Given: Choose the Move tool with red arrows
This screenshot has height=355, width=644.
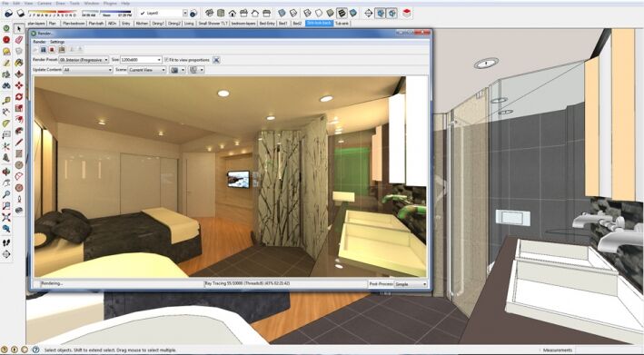Looking at the screenshot, I should click(x=19, y=85).
